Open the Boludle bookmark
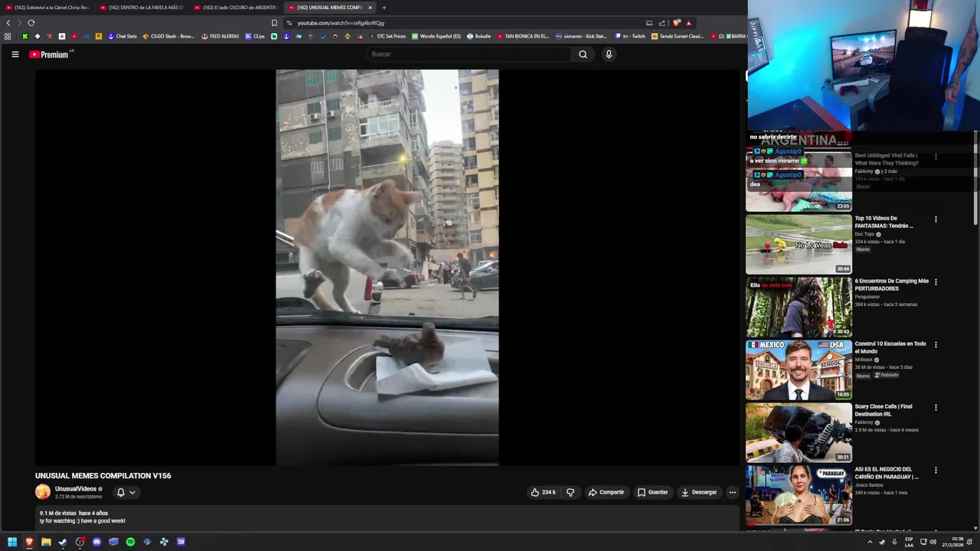Image resolution: width=980 pixels, height=551 pixels. click(479, 36)
